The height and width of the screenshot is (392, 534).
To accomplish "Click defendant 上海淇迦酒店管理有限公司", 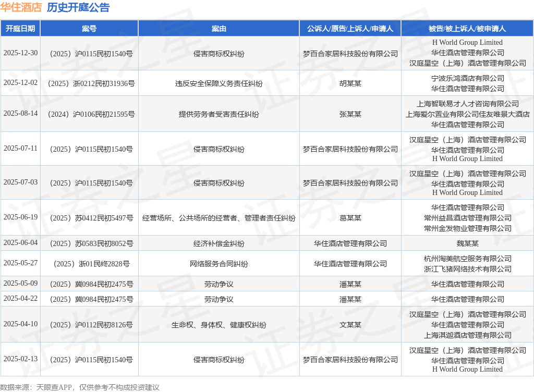I will click(468, 336).
